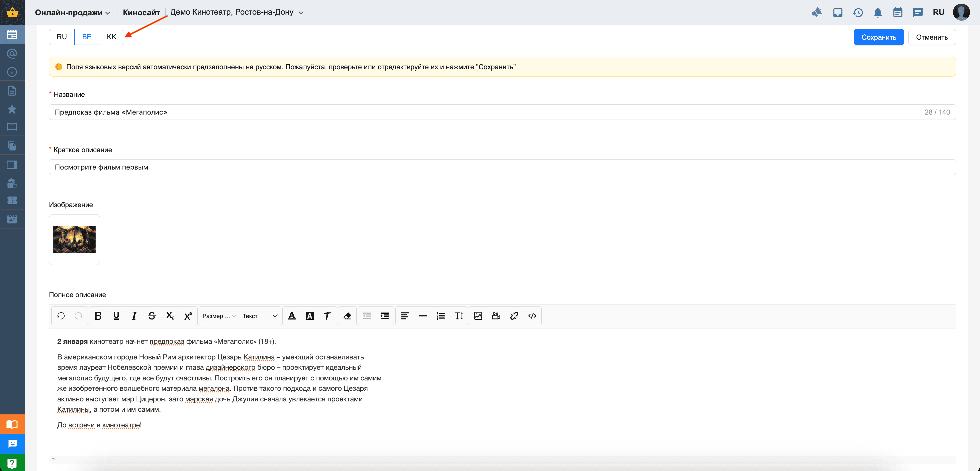Toggle bold formatting in editor toolbar
Image resolution: width=980 pixels, height=471 pixels.
pos(98,315)
